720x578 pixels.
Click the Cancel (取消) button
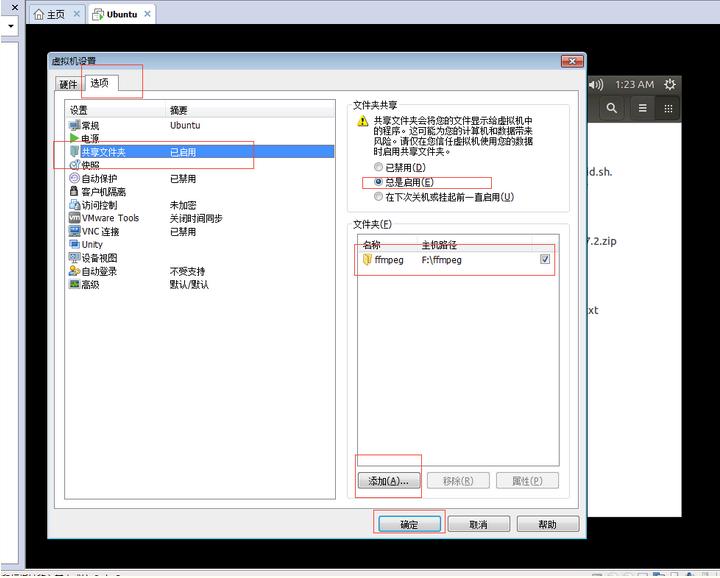[478, 524]
